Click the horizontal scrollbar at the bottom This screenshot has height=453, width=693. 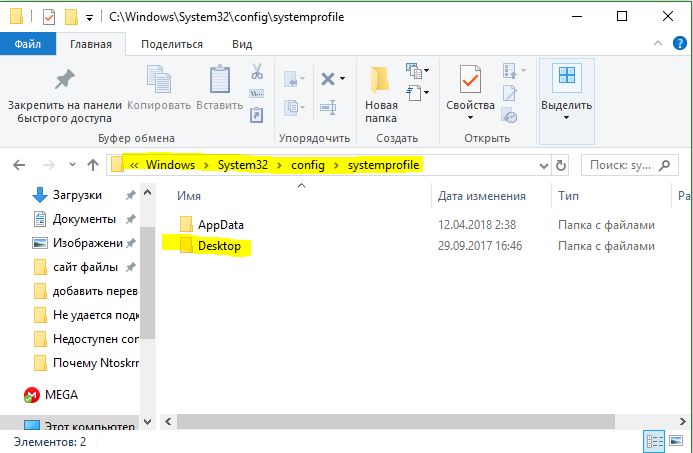point(396,421)
